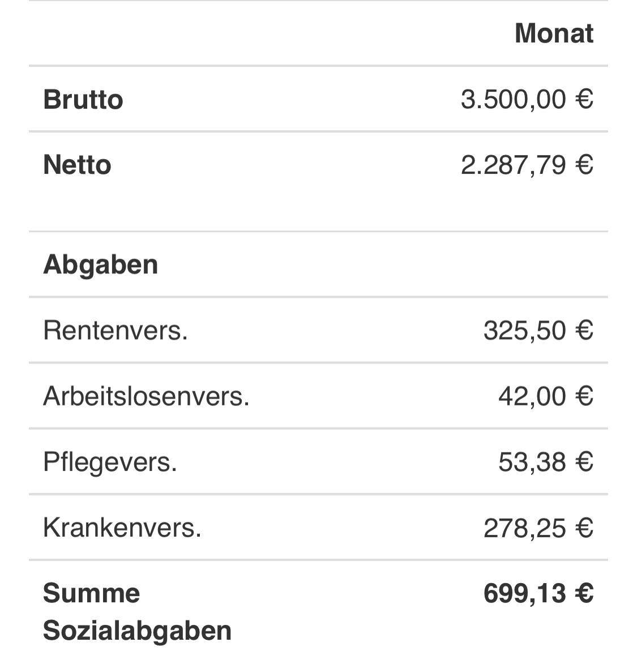Click the care insurance amount 53,38
This screenshot has height=672, width=637.
[532, 462]
